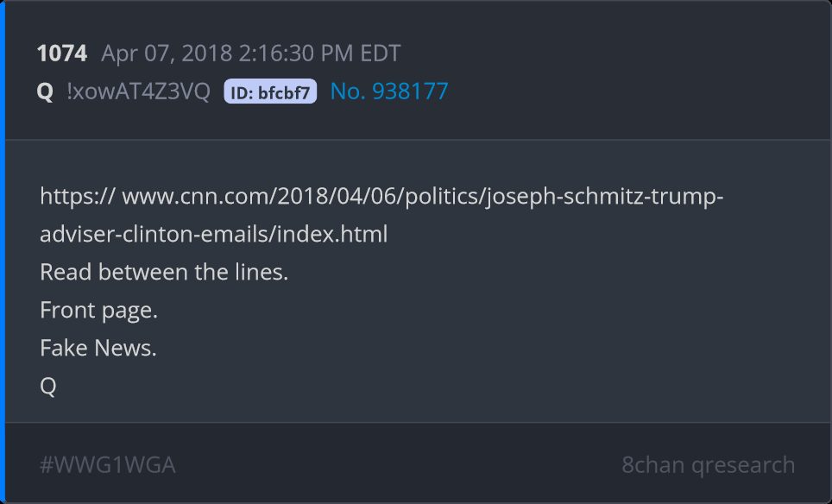The width and height of the screenshot is (832, 504).
Task: Select the tripcode !xowAT4Z3VQ
Action: coord(138,91)
